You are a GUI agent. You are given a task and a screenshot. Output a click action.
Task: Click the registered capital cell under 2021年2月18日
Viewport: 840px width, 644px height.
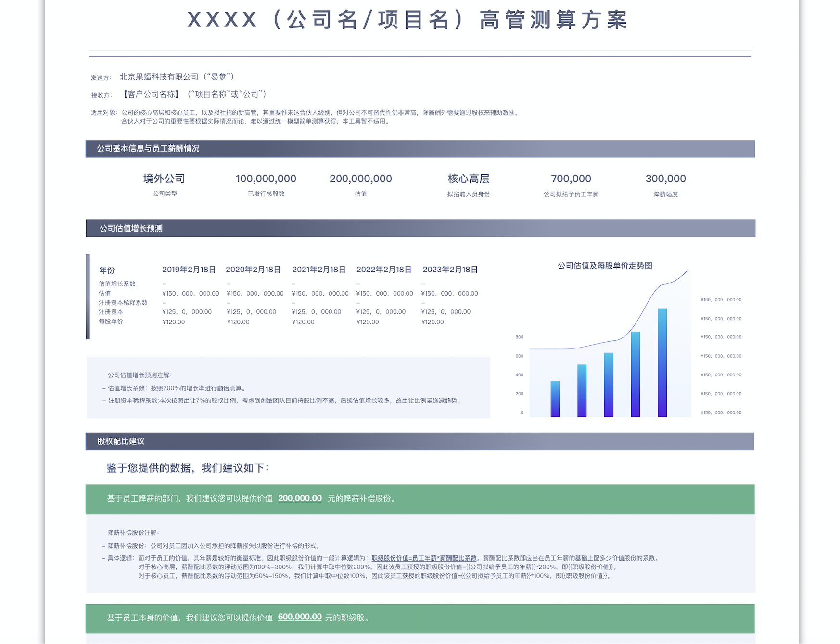coord(317,312)
